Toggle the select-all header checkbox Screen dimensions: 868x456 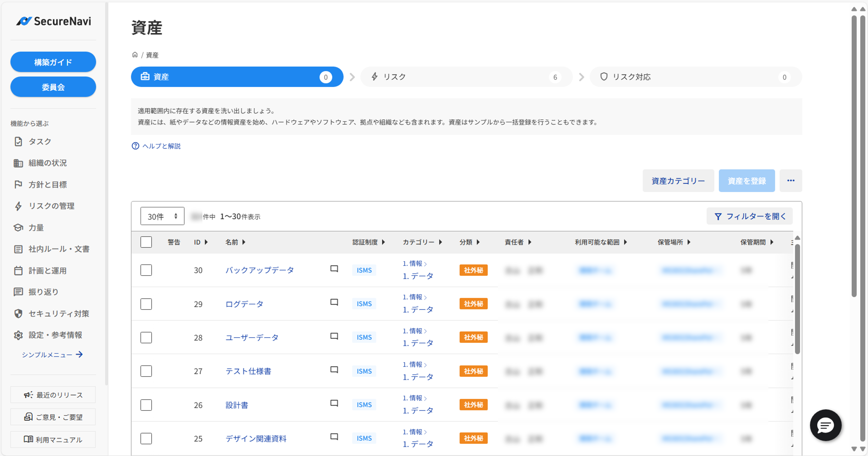(146, 242)
